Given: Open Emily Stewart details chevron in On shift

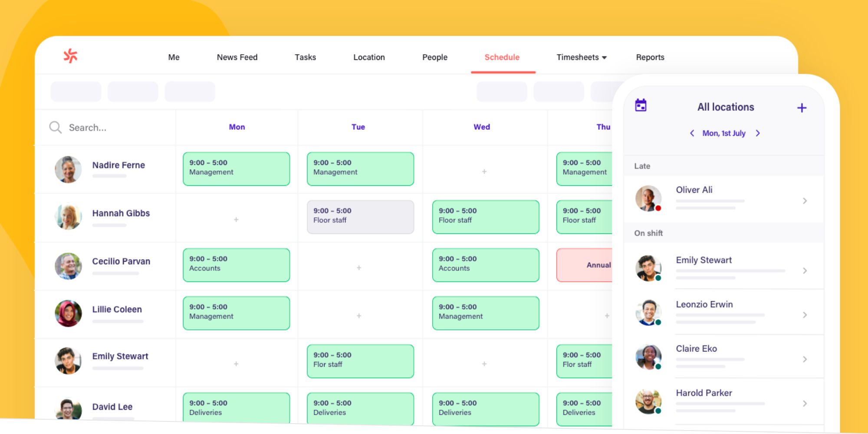Looking at the screenshot, I should (x=805, y=271).
